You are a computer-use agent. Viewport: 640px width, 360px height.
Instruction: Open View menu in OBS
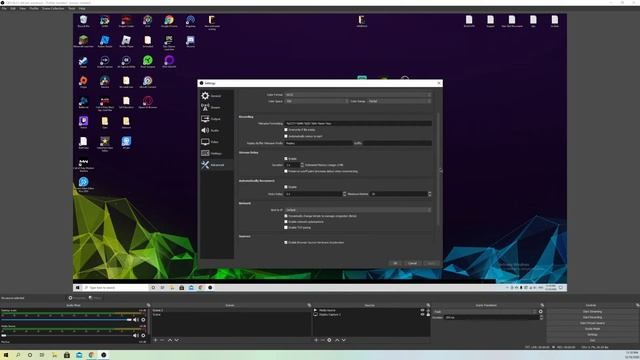pos(22,8)
